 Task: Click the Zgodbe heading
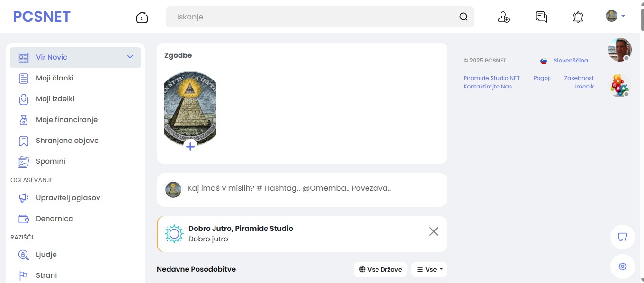click(x=178, y=55)
